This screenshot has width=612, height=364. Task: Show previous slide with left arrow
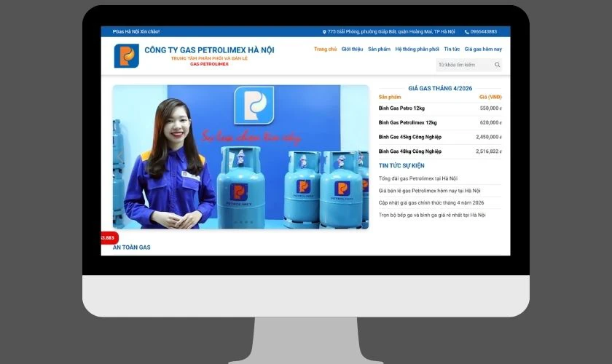[120, 157]
